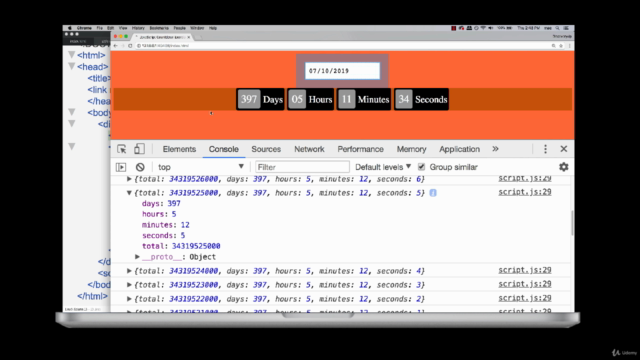Open the top context dropdown

201,167
